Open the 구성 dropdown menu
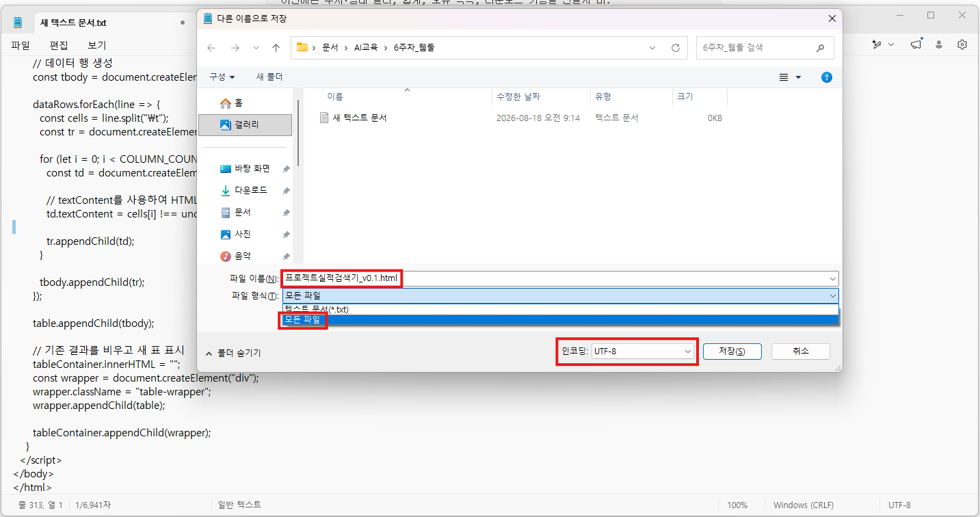This screenshot has height=517, width=980. tap(222, 77)
